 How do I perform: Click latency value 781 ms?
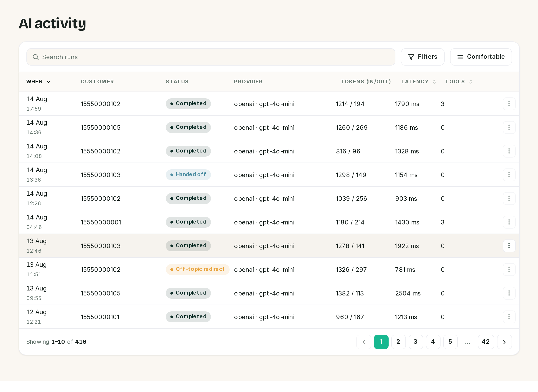tap(405, 270)
